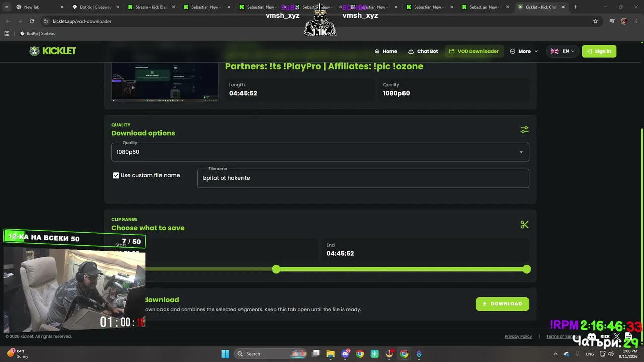Expand the More menu in the navbar

point(524,51)
